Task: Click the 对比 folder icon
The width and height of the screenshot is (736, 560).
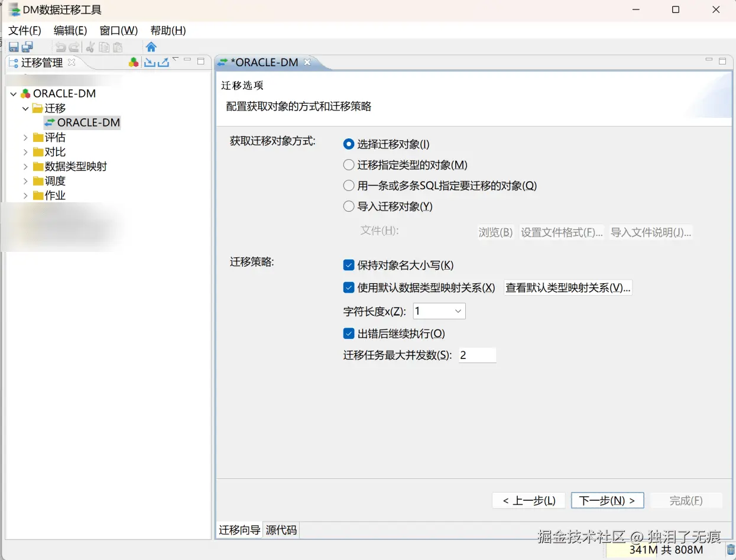Action: click(x=38, y=152)
